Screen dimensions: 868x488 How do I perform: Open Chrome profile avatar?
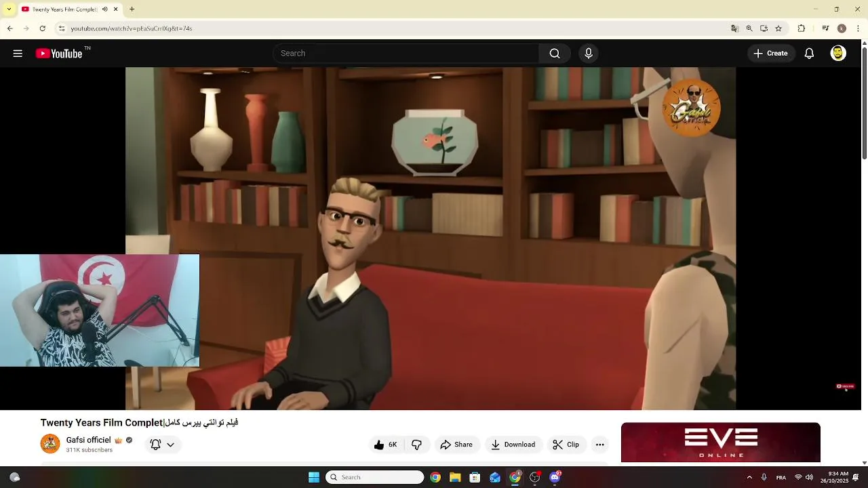[x=842, y=28]
